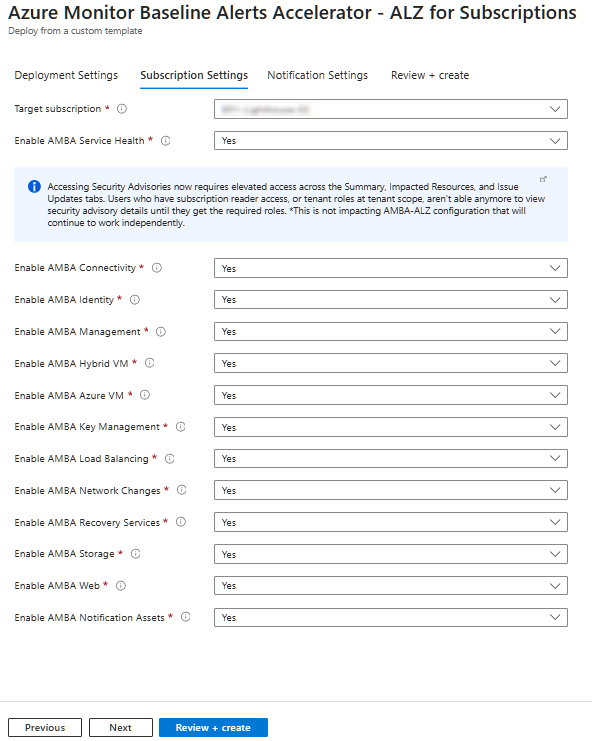Show info tooltip for Enable AMBA Recovery Services

pos(181,522)
